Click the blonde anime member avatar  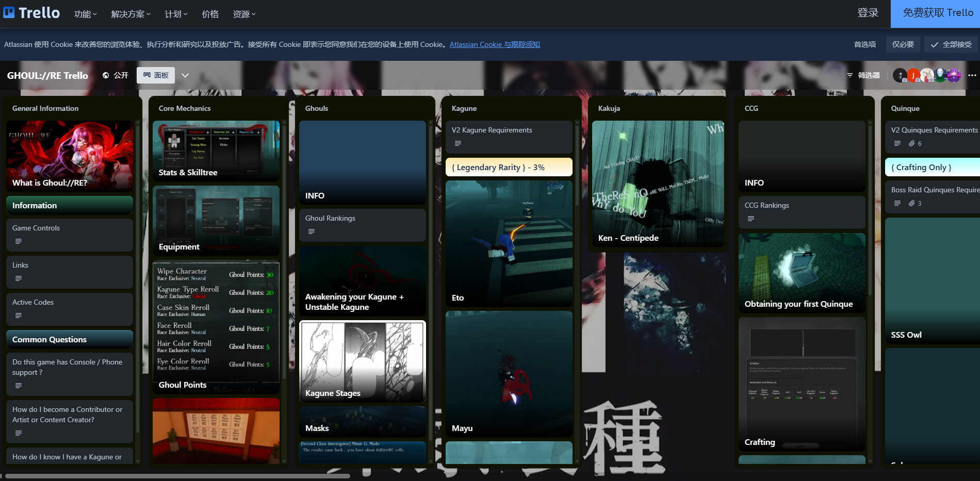pos(927,75)
